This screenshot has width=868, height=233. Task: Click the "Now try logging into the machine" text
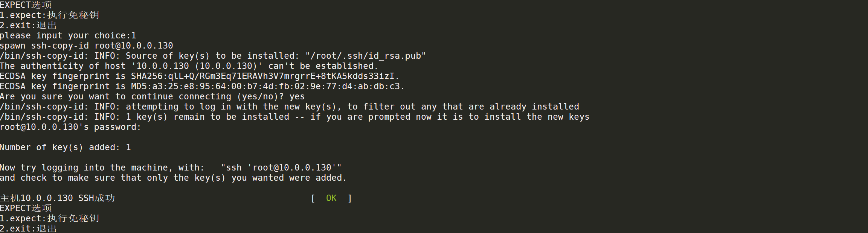point(102,168)
